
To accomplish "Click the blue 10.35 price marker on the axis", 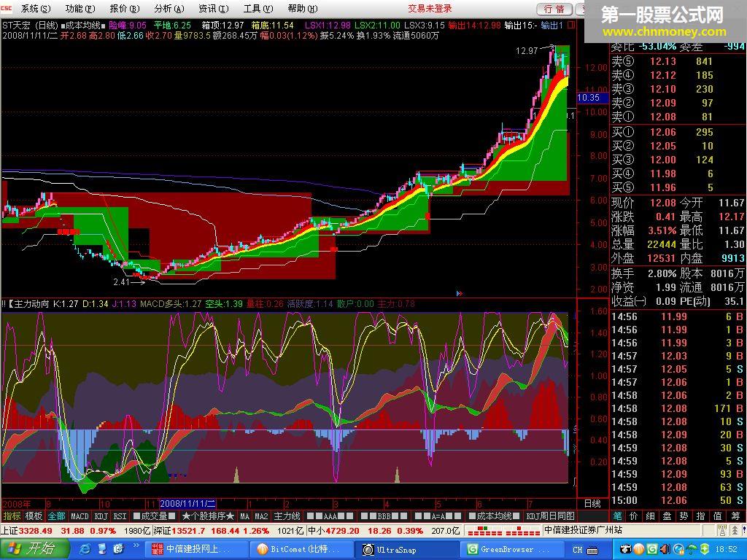I will pos(591,98).
